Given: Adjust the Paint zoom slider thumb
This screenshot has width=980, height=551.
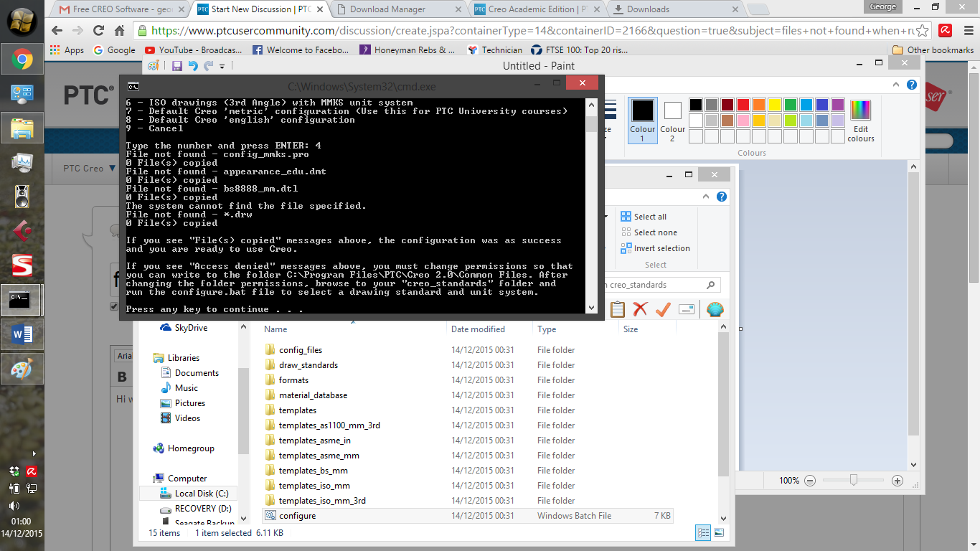Looking at the screenshot, I should pos(853,481).
